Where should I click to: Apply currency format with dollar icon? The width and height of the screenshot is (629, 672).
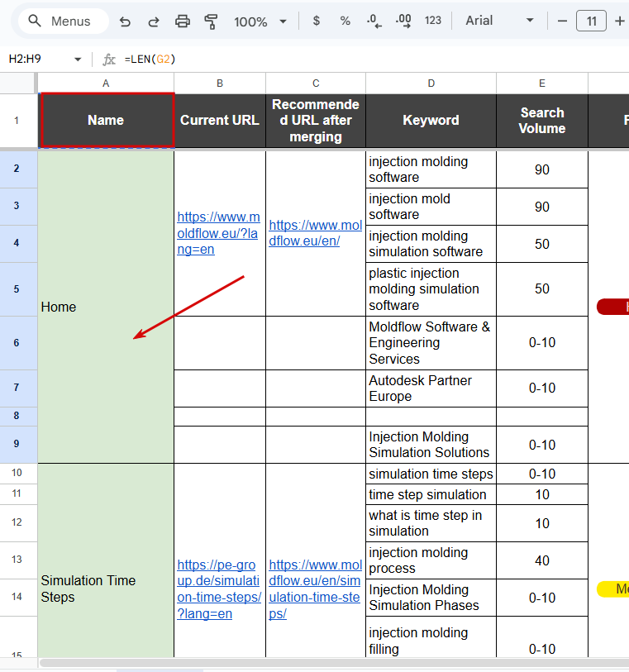pos(317,21)
